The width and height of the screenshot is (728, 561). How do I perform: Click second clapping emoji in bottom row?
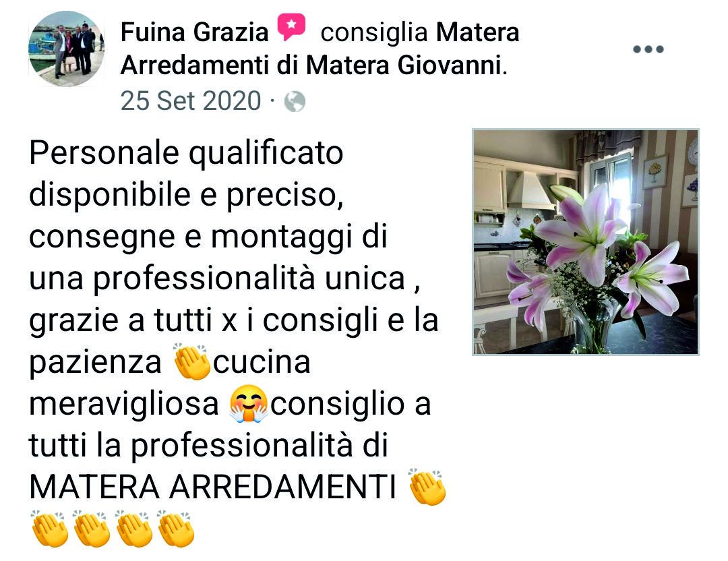pos(92,529)
